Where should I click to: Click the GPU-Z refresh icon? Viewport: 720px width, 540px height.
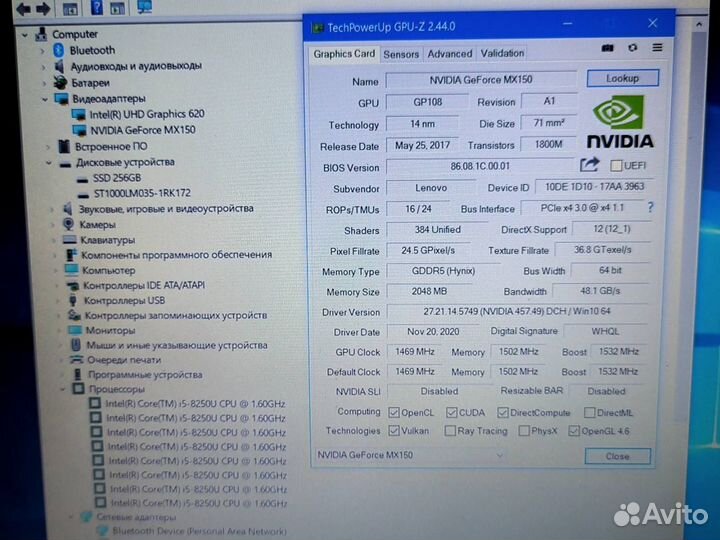click(632, 48)
